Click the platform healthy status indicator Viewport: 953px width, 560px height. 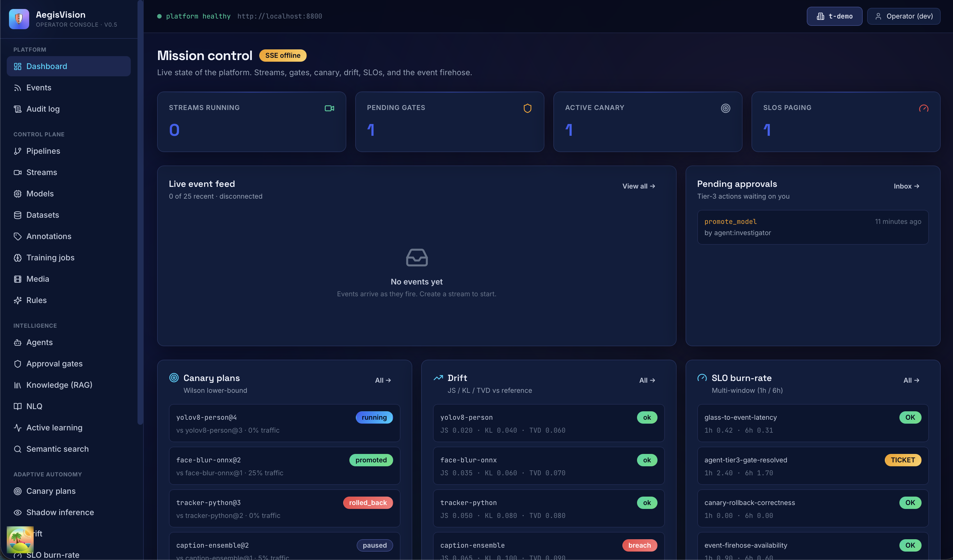(194, 16)
